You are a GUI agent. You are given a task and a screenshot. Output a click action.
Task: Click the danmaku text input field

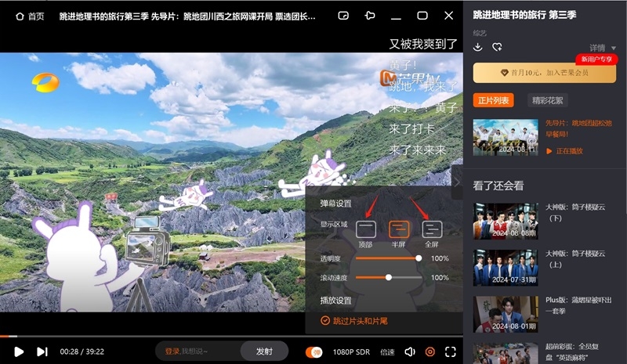click(x=199, y=351)
